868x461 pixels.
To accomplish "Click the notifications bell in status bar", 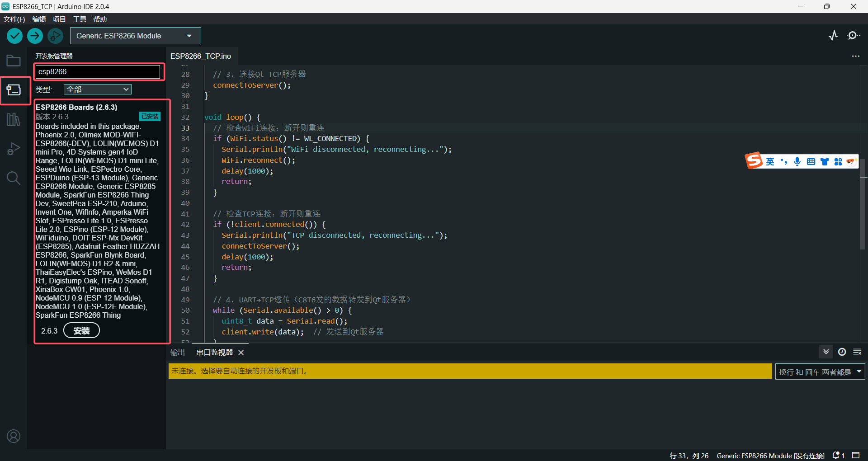I will 836,455.
